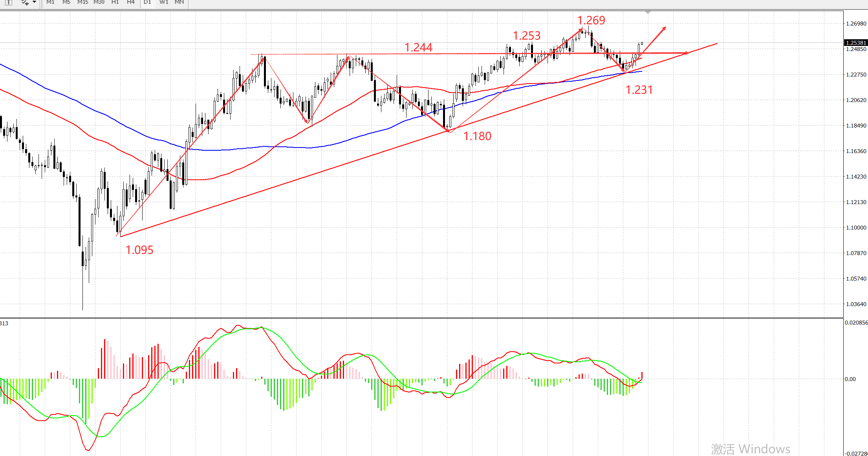
Task: Switch chart to H1 timeframe
Action: pyautogui.click(x=115, y=2)
